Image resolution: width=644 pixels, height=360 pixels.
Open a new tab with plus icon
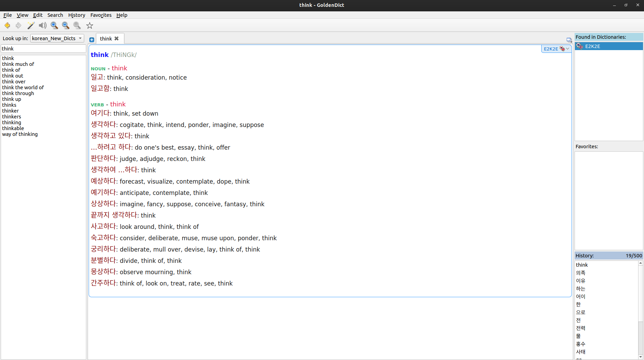click(92, 39)
